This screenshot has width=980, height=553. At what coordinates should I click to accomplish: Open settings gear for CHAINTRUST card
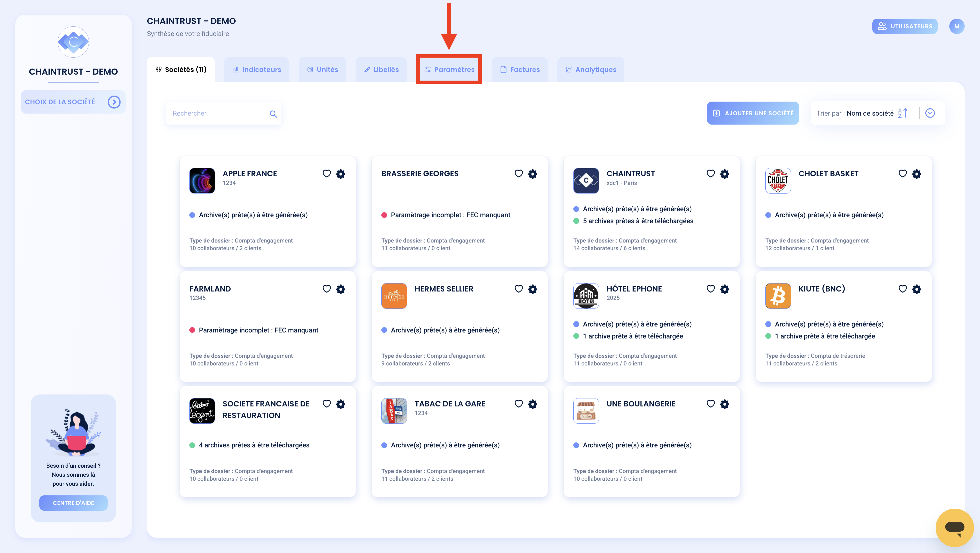(x=725, y=174)
